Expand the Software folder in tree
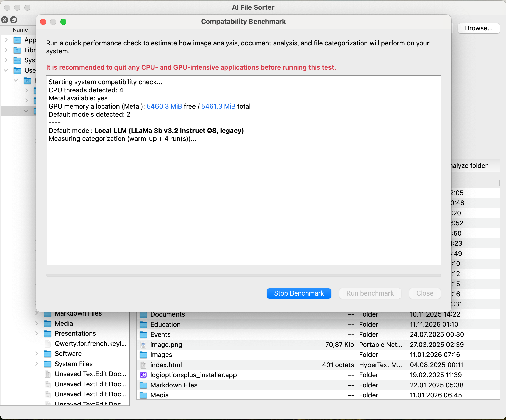The height and width of the screenshot is (420, 506). 37,354
